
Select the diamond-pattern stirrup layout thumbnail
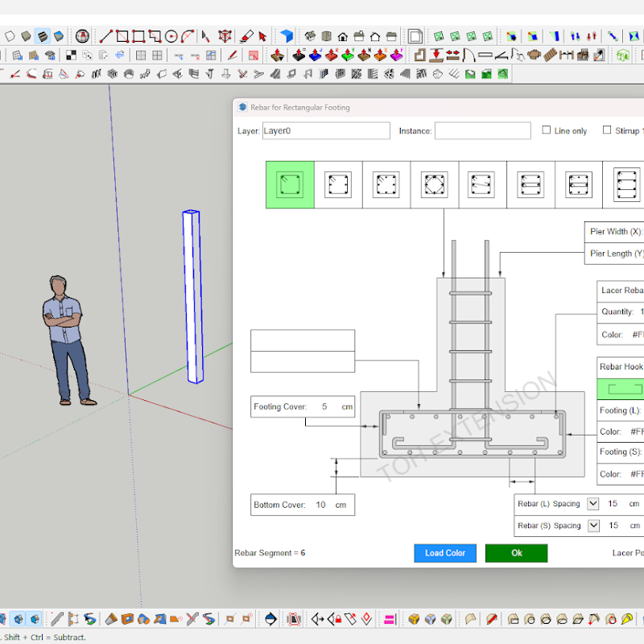click(x=434, y=185)
